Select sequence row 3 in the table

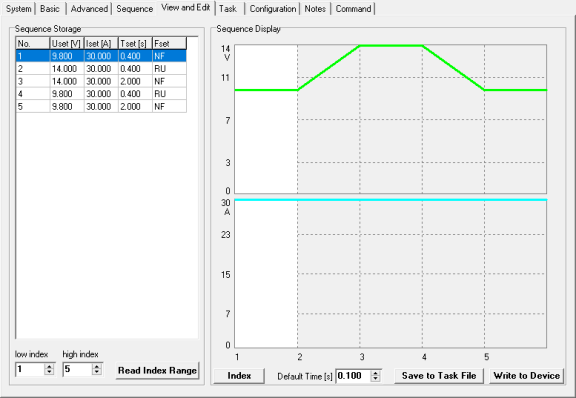coord(101,81)
